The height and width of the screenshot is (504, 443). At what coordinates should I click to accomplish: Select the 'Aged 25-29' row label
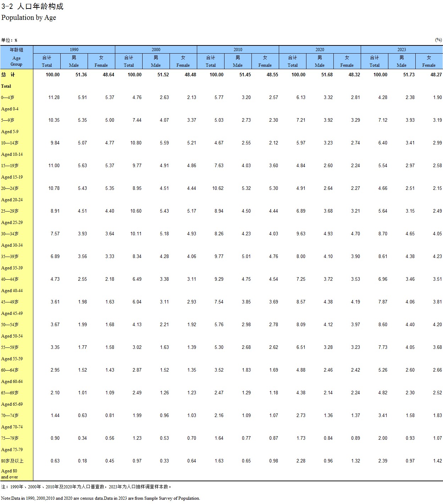pos(12,222)
